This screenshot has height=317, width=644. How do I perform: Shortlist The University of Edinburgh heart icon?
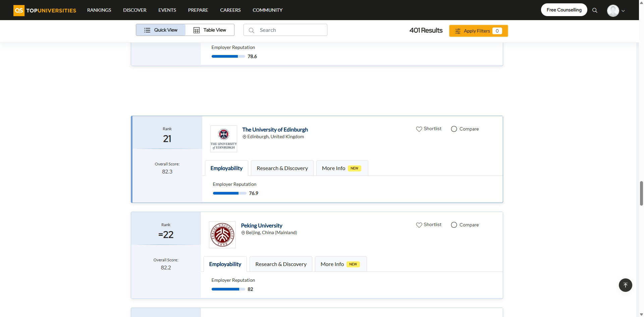click(x=419, y=129)
